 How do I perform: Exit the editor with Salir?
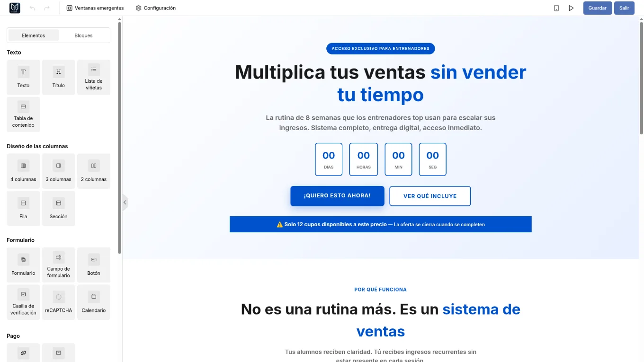[x=624, y=8]
